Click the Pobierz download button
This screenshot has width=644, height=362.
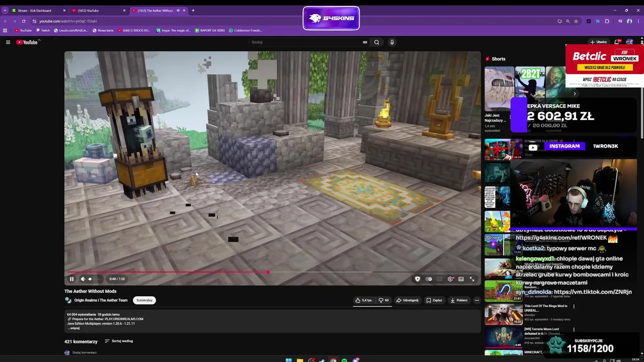click(459, 300)
